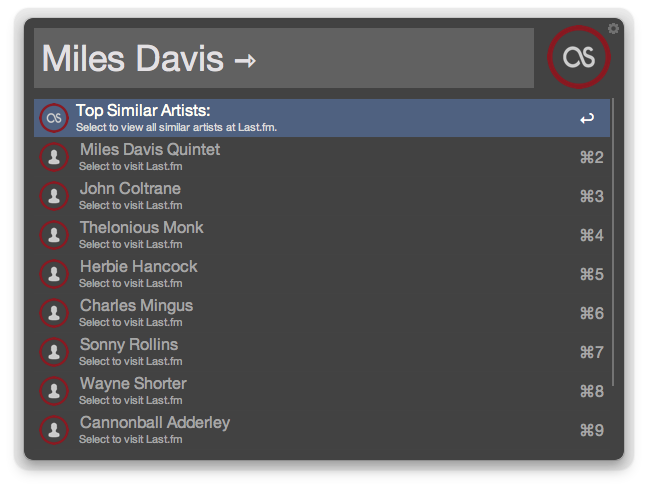Click the artist icon next to Thelonious Monk
Viewport: 648px width, 490px height.
pos(53,235)
